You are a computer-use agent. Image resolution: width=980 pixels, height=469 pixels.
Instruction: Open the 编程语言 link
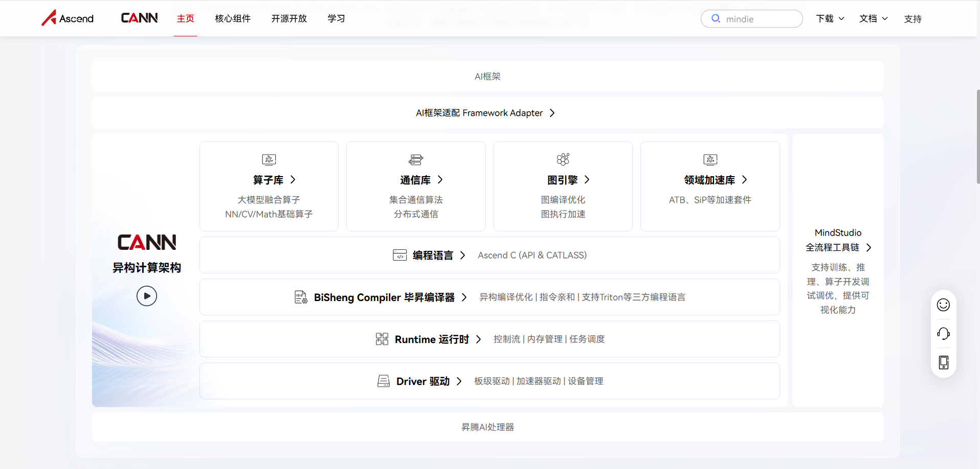433,255
